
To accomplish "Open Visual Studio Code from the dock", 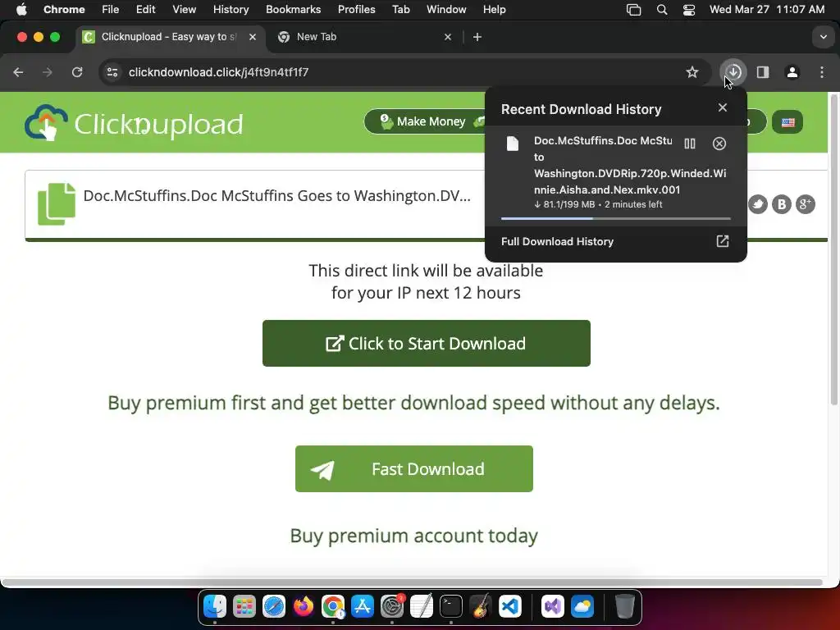I will [x=509, y=606].
